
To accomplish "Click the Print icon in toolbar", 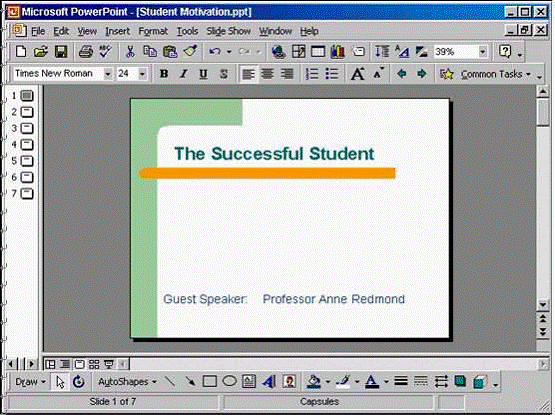I will (x=85, y=52).
